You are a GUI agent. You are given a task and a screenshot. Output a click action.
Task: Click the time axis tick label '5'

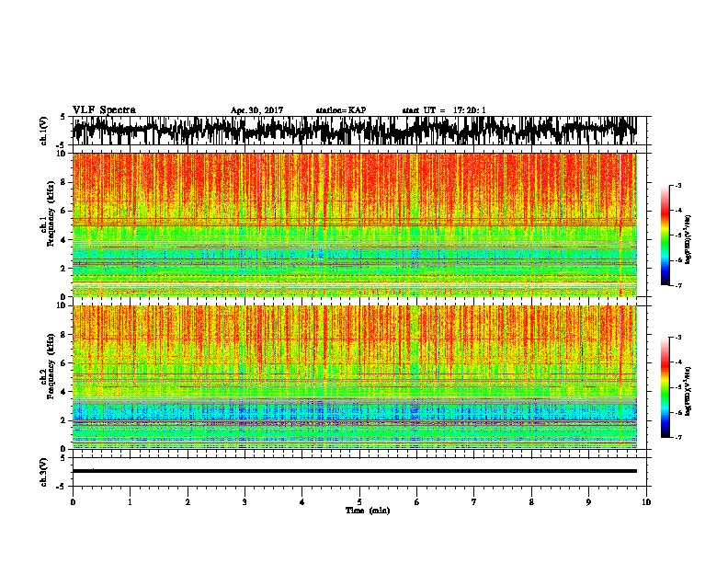point(359,502)
